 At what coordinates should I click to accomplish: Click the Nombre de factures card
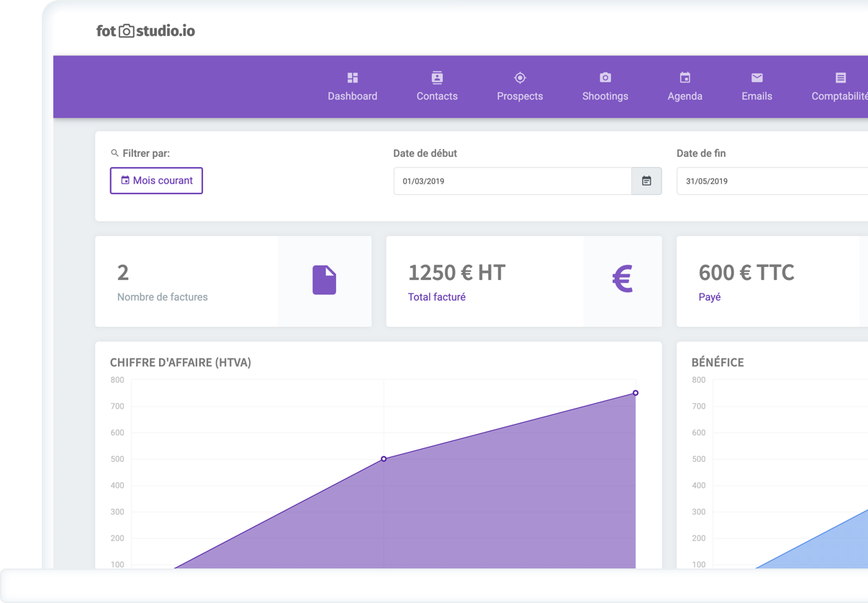pos(187,281)
